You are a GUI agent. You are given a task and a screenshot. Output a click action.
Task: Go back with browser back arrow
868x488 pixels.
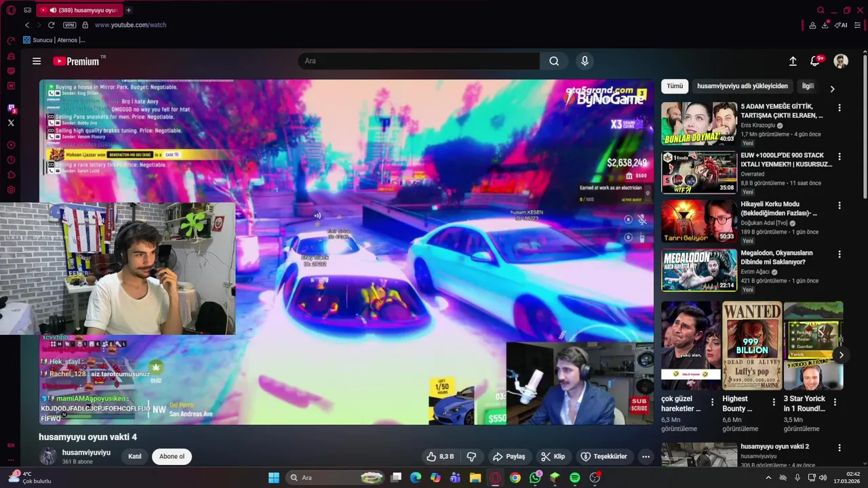(x=27, y=25)
